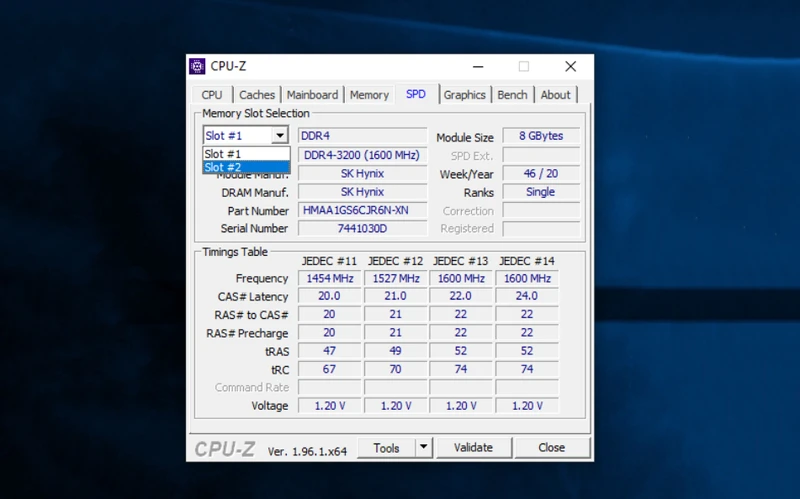Switch to the Caches tab
This screenshot has height=499, width=800.
[257, 95]
